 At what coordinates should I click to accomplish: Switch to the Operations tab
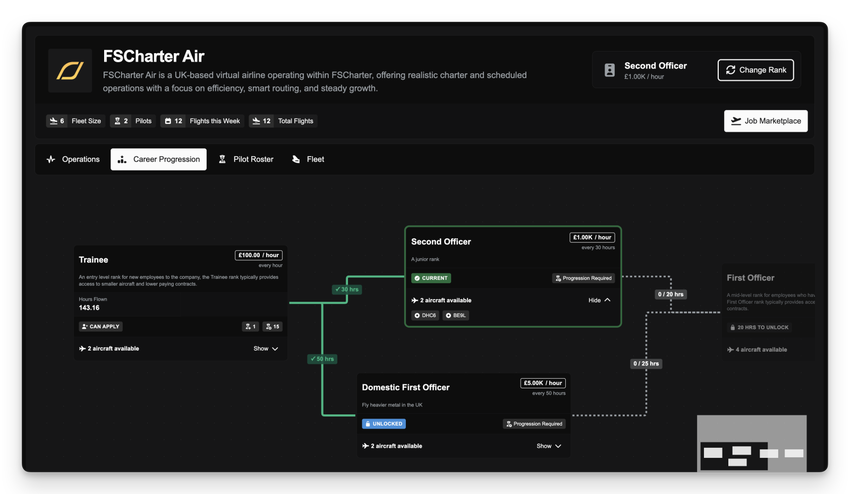point(73,159)
